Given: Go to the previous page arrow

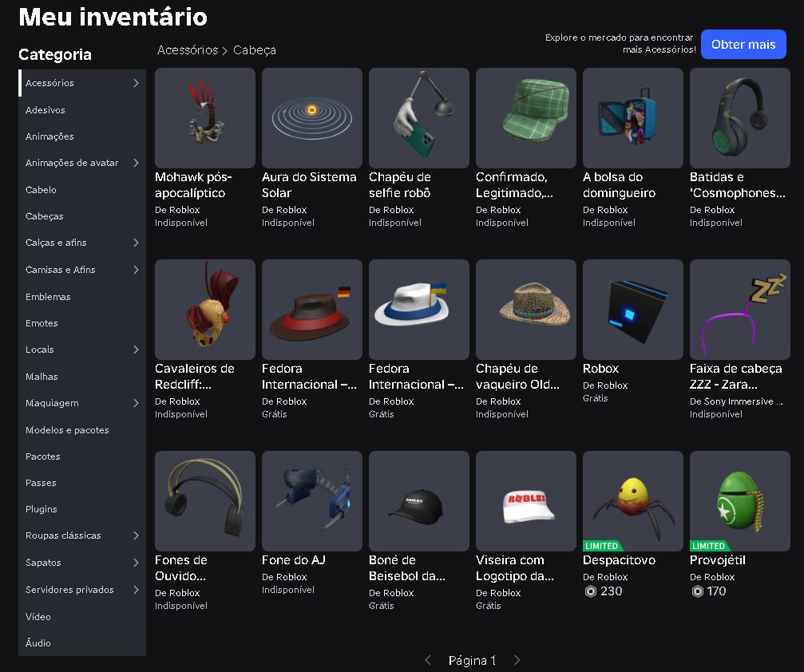Looking at the screenshot, I should tap(428, 660).
